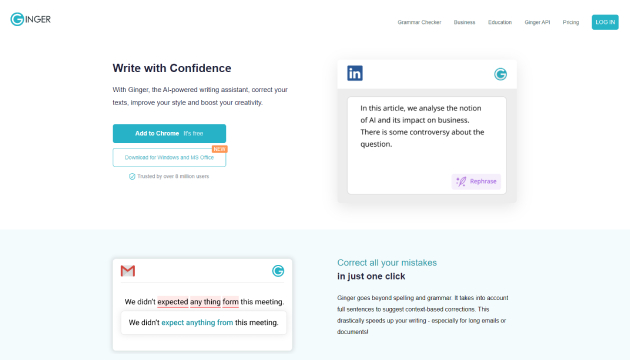Click the Rephrase button
This screenshot has height=360, width=630.
[476, 182]
